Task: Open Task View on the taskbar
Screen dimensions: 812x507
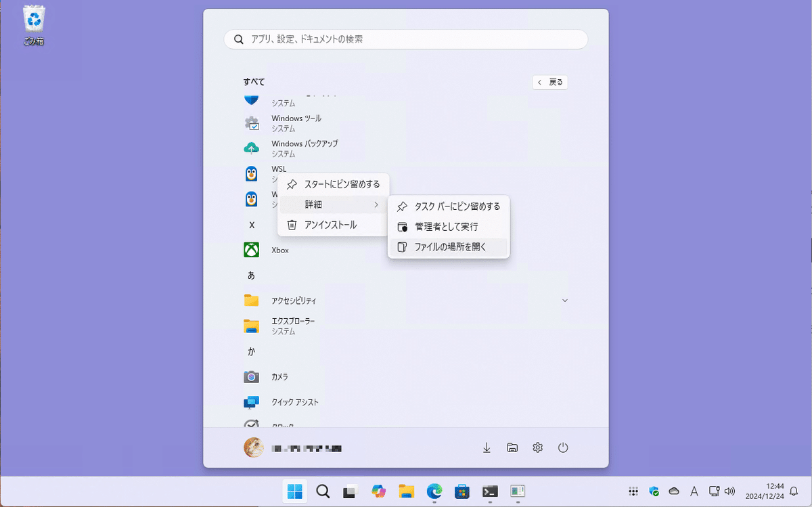Action: [350, 492]
